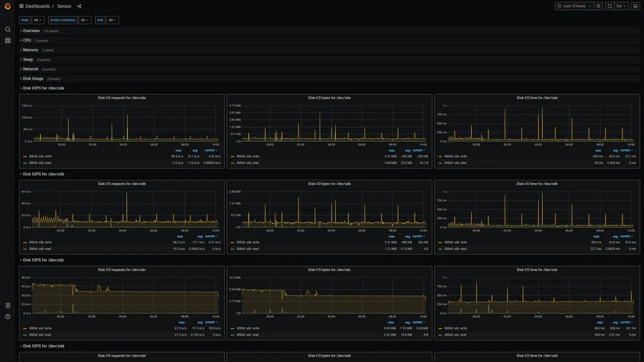644x362 pixels.
Task: Click the Sensor dashboard title
Action: [x=64, y=6]
